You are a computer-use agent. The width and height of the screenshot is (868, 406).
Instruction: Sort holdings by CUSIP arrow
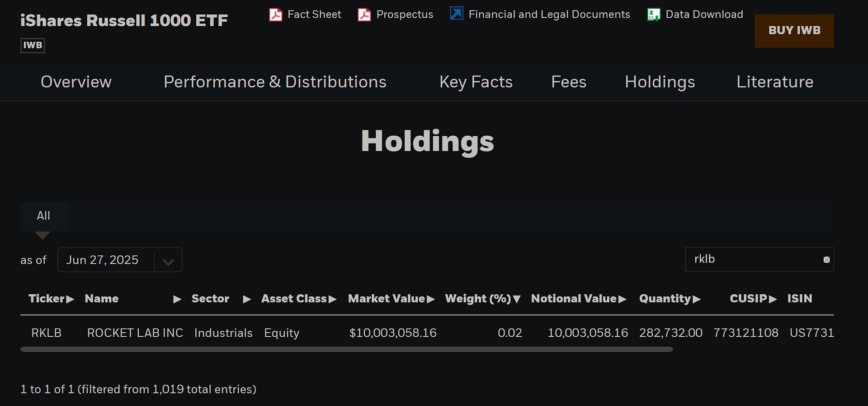[x=773, y=299]
